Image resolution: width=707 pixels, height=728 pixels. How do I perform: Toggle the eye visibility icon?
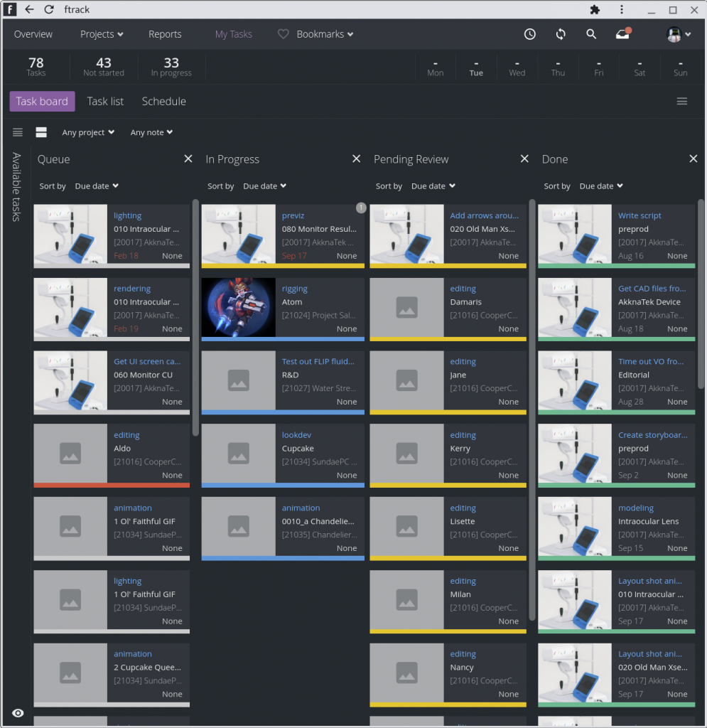tap(18, 713)
